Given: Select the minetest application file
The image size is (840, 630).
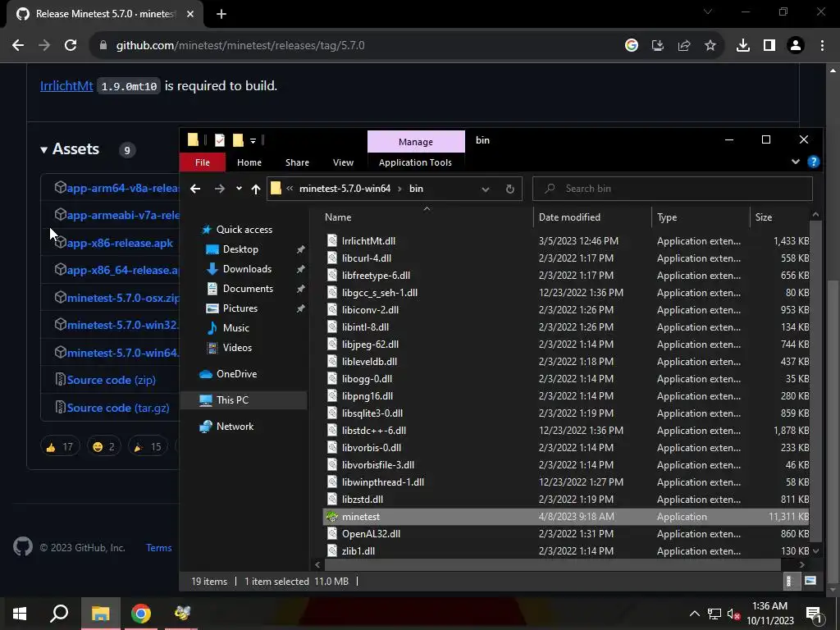Looking at the screenshot, I should tap(566, 517).
